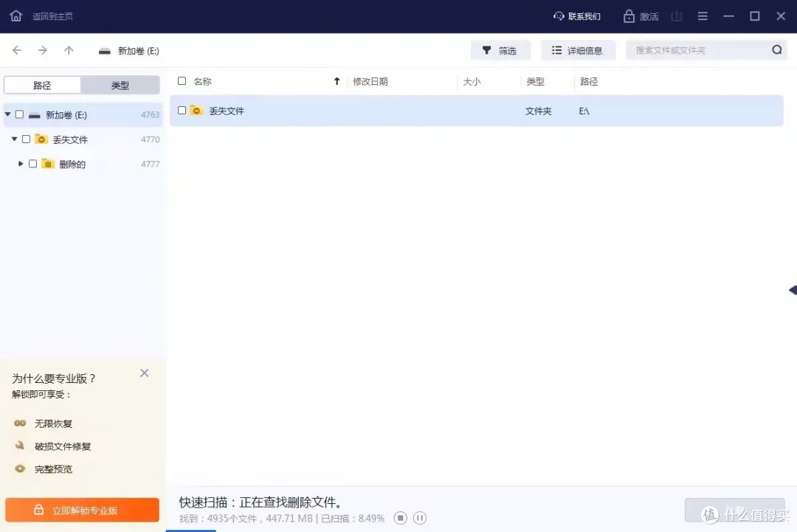Check the 删除的 tree checkbox
797x532 pixels.
point(32,164)
